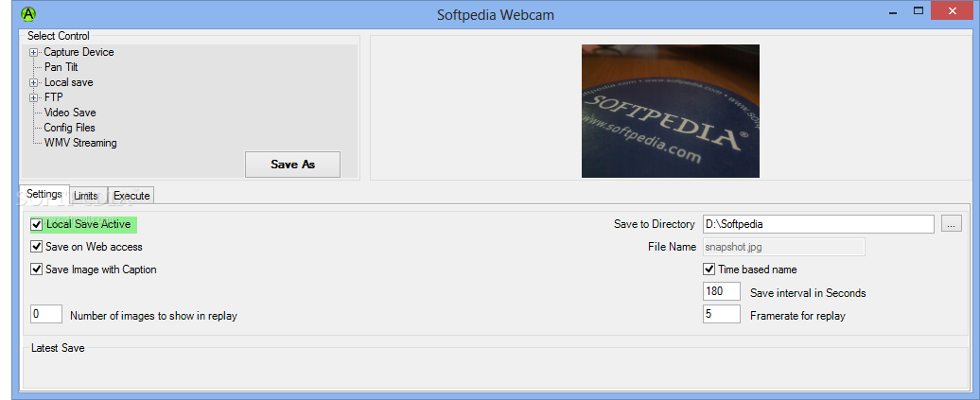Click the Save As button
Screen dimensions: 980x400
[292, 165]
